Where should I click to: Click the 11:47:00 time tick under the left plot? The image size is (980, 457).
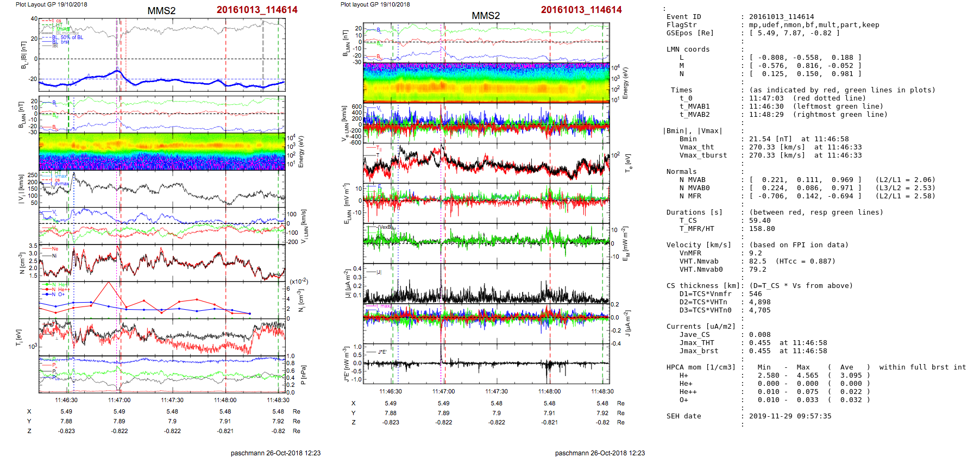coord(119,400)
